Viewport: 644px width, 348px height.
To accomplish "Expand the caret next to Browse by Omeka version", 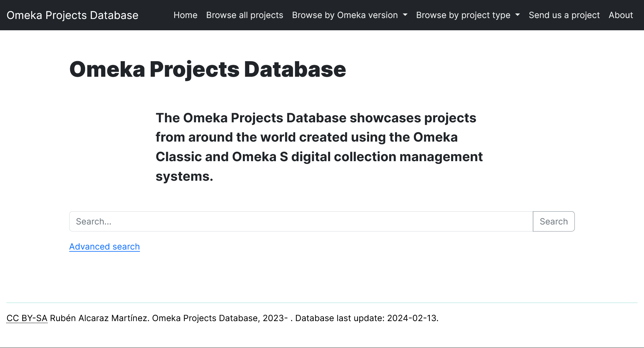I will tap(405, 15).
